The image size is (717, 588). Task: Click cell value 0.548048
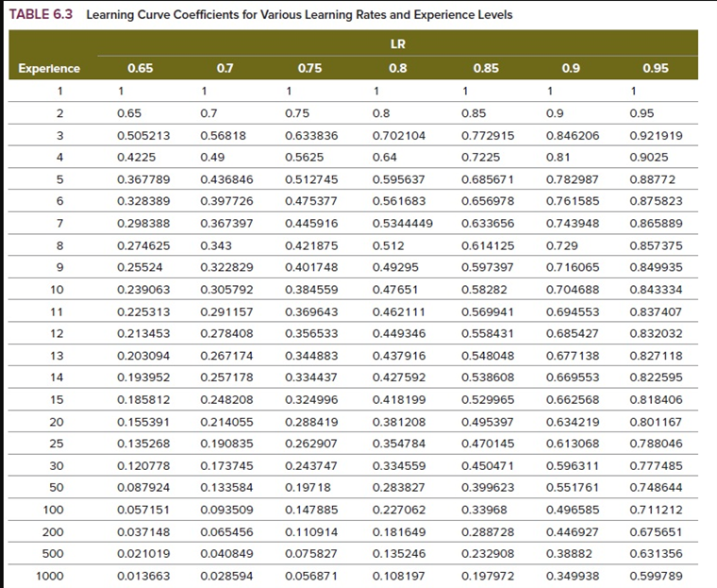tap(488, 356)
